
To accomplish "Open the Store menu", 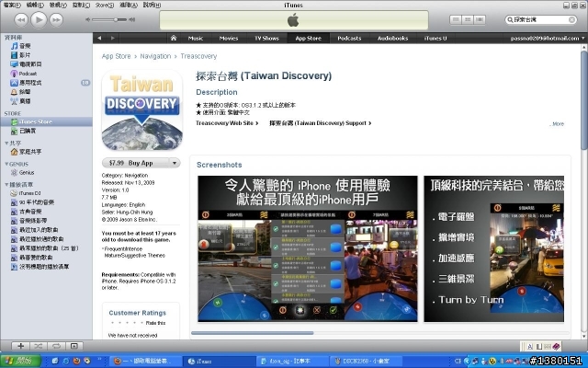I will 105,5.
